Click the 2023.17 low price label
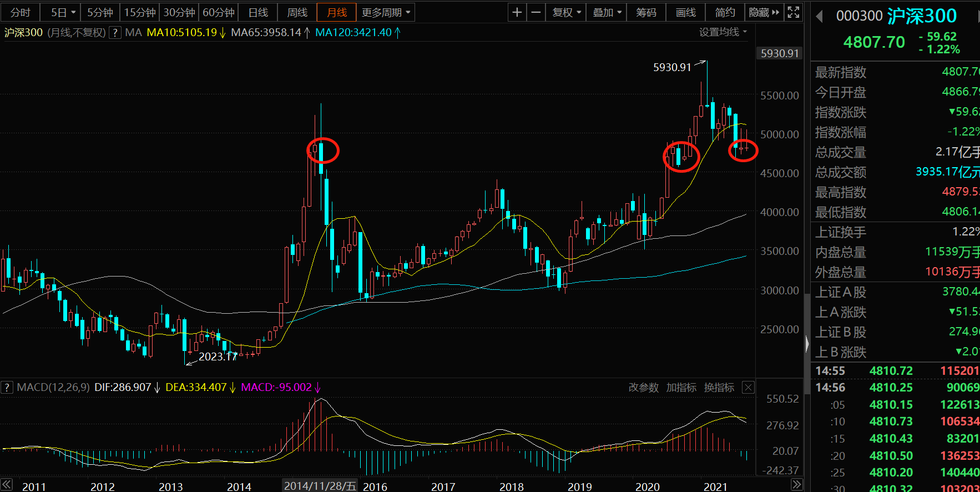The image size is (980, 492). (218, 357)
